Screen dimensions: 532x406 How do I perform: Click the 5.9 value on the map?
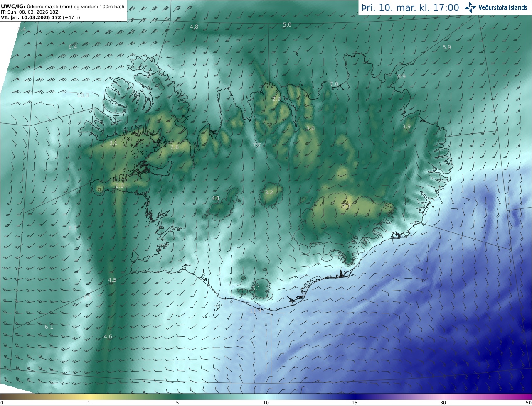coord(447,47)
